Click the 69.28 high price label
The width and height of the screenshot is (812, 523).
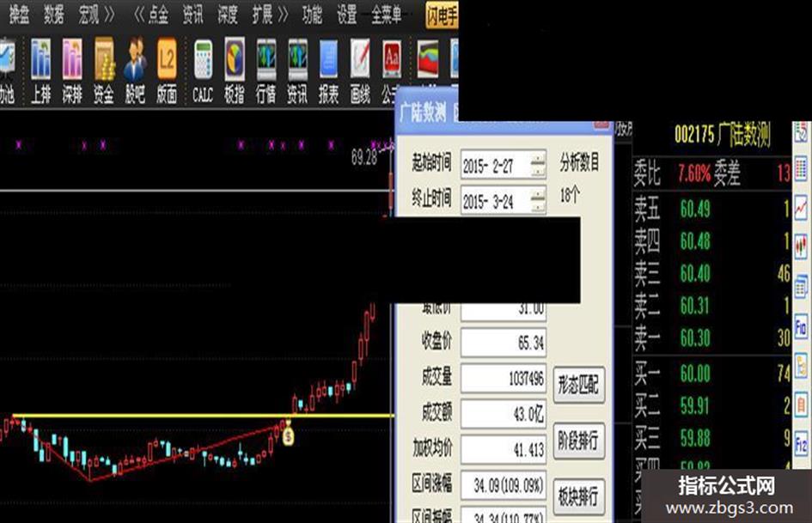[364, 156]
